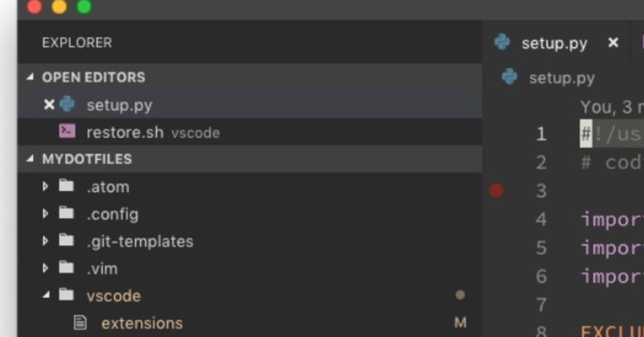Close setup.py from Open Editors list
This screenshot has width=644, height=337.
49,105
